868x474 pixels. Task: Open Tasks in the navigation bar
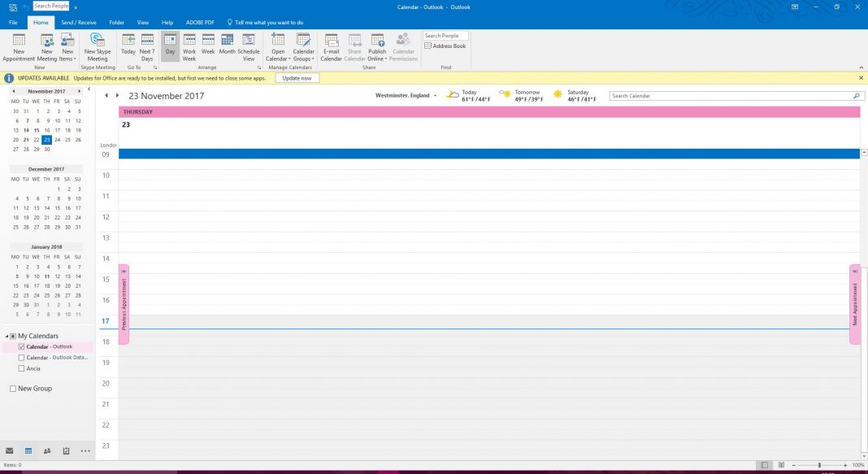[66, 450]
